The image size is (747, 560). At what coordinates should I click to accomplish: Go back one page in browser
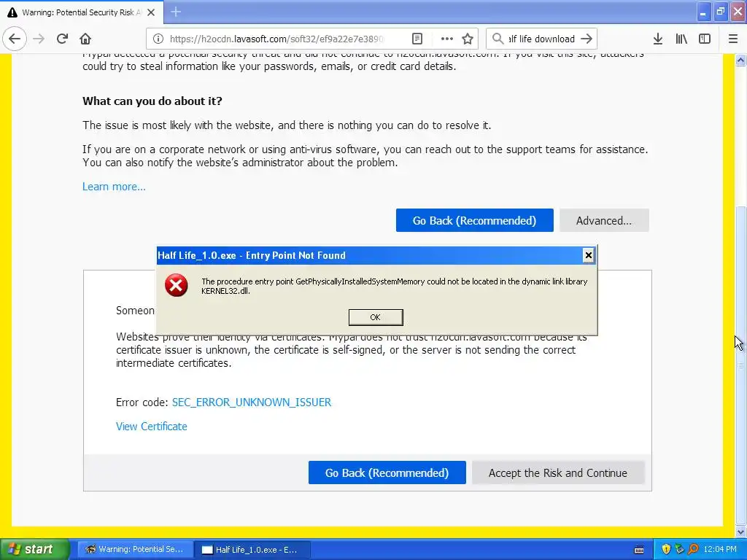(15, 39)
